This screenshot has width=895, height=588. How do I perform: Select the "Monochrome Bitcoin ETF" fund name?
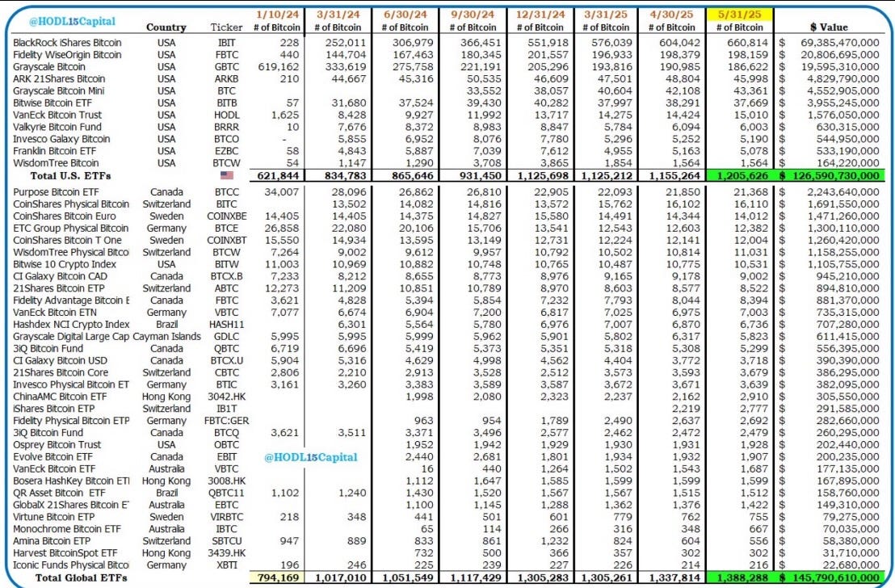pos(67,528)
